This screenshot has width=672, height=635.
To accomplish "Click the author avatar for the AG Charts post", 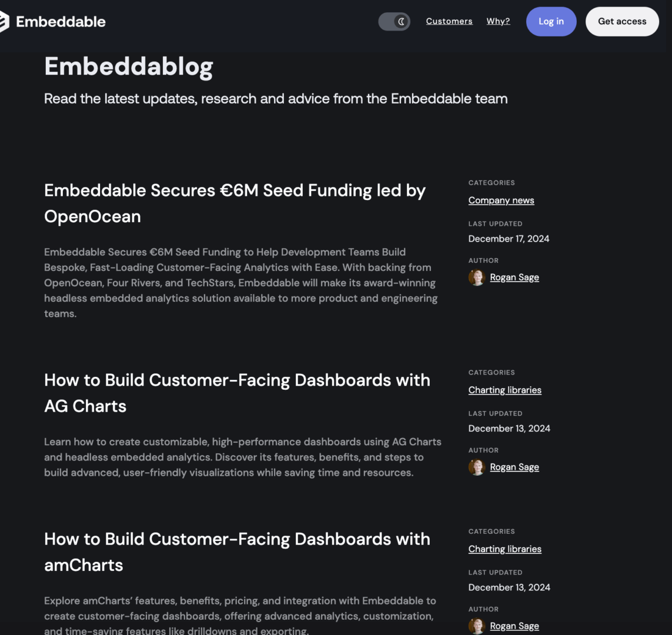I will (477, 467).
